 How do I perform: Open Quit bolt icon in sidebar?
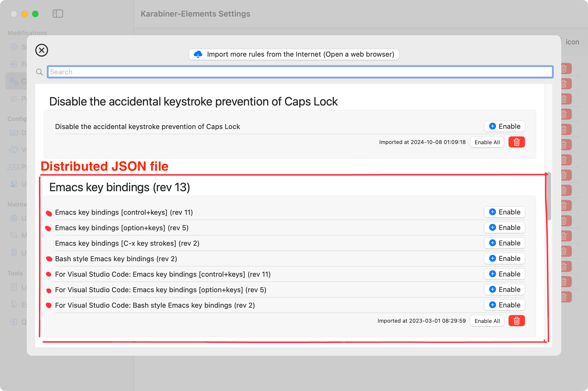[x=14, y=322]
